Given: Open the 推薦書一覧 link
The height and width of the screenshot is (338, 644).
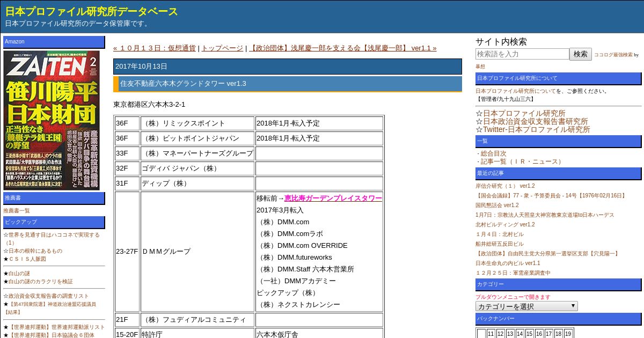Looking at the screenshot, I should pyautogui.click(x=17, y=211).
